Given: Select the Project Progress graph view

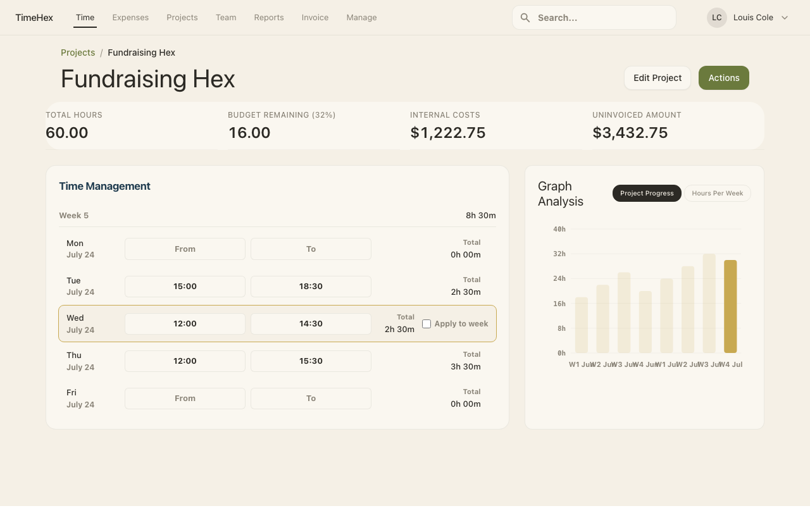Looking at the screenshot, I should point(646,194).
